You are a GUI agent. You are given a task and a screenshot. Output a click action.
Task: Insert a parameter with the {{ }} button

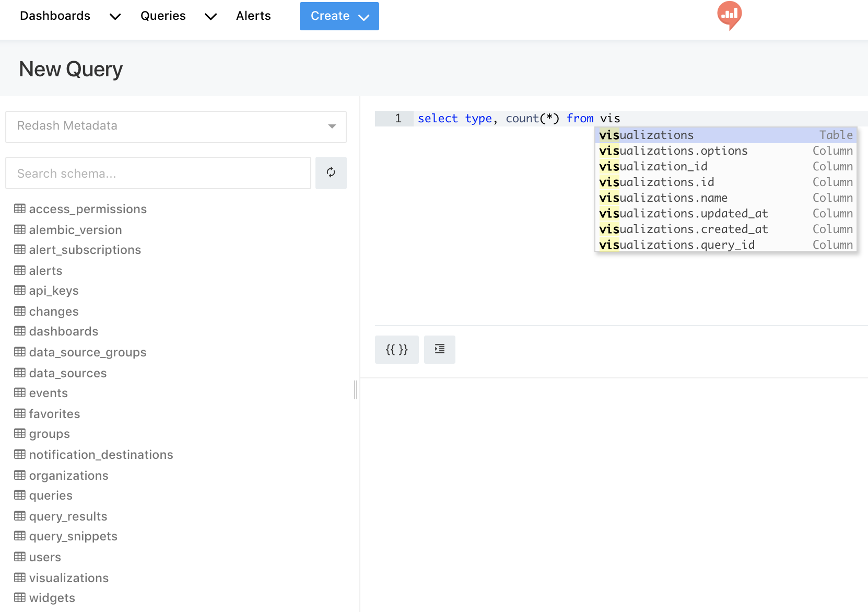pos(397,349)
